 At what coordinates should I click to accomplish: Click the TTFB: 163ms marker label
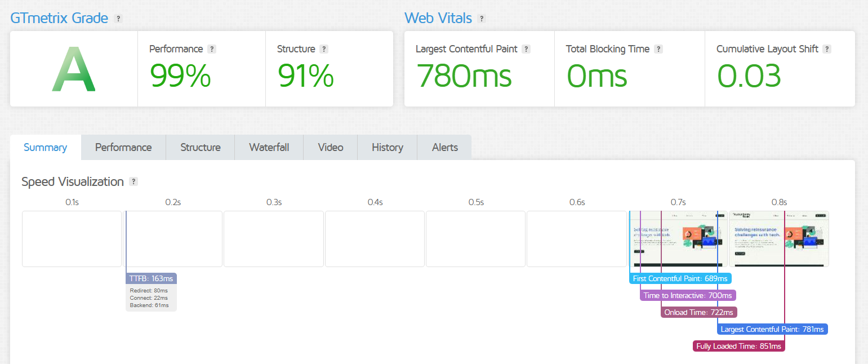coord(152,278)
